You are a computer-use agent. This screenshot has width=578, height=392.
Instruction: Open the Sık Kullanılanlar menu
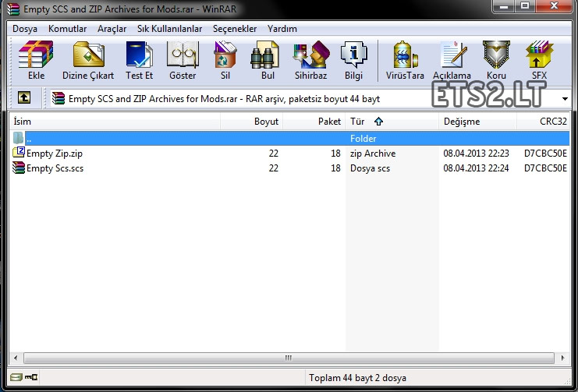(x=169, y=29)
